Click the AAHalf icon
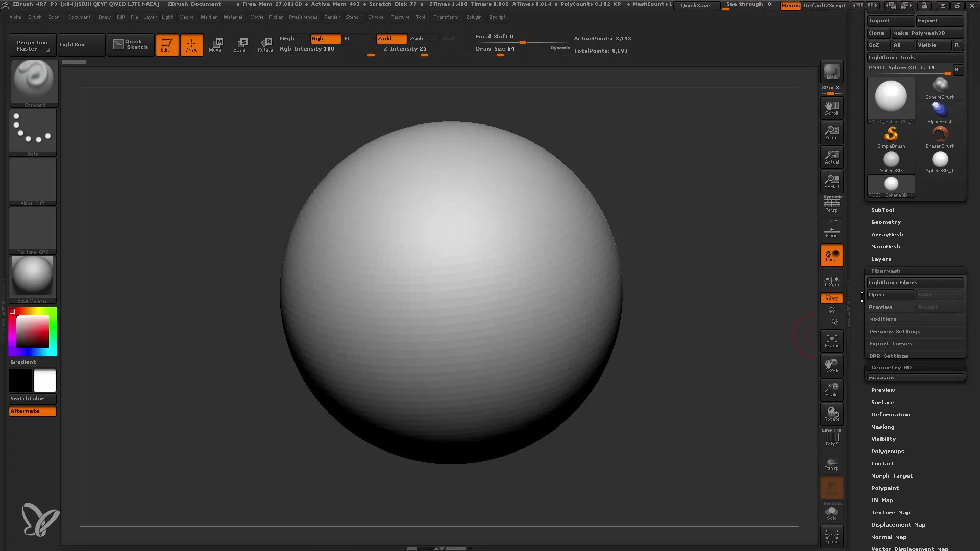Viewport: 980px width, 551px height. pos(831,182)
